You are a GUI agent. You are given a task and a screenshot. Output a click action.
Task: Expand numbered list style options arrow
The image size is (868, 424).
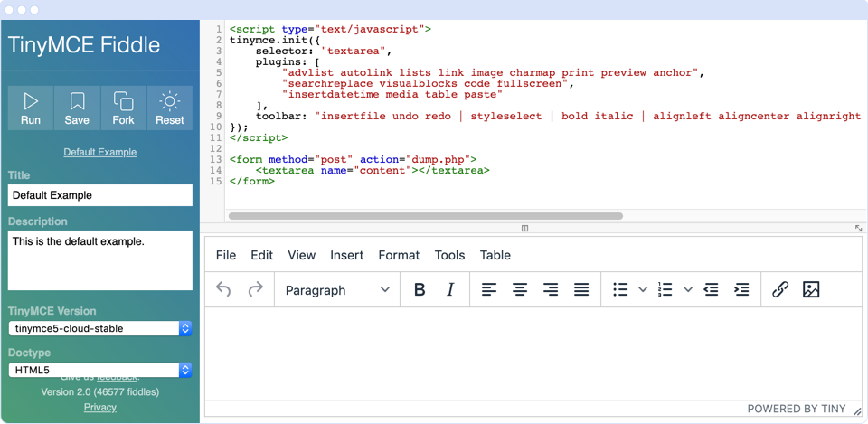pyautogui.click(x=687, y=289)
